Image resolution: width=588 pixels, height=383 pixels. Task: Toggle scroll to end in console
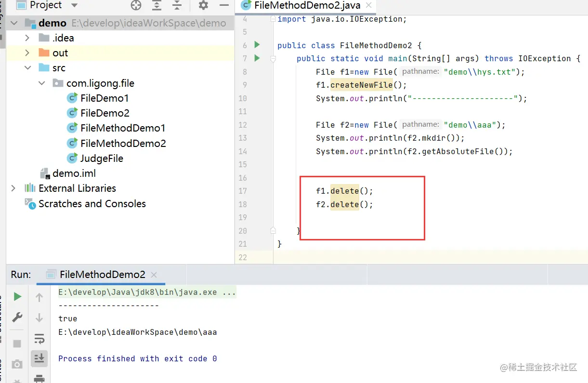pyautogui.click(x=39, y=358)
